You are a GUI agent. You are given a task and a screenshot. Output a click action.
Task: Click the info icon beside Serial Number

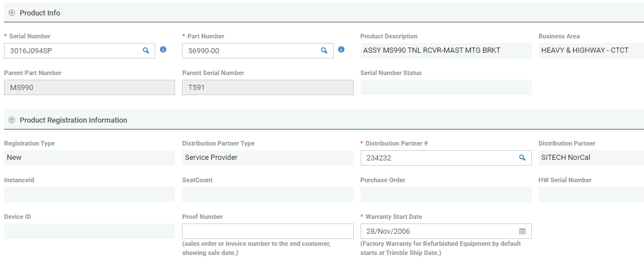tap(163, 50)
